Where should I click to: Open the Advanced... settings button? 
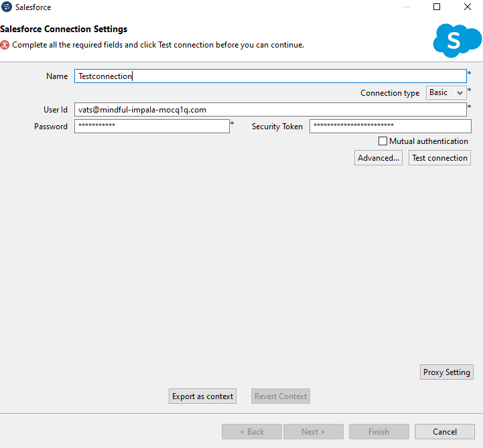pos(378,158)
